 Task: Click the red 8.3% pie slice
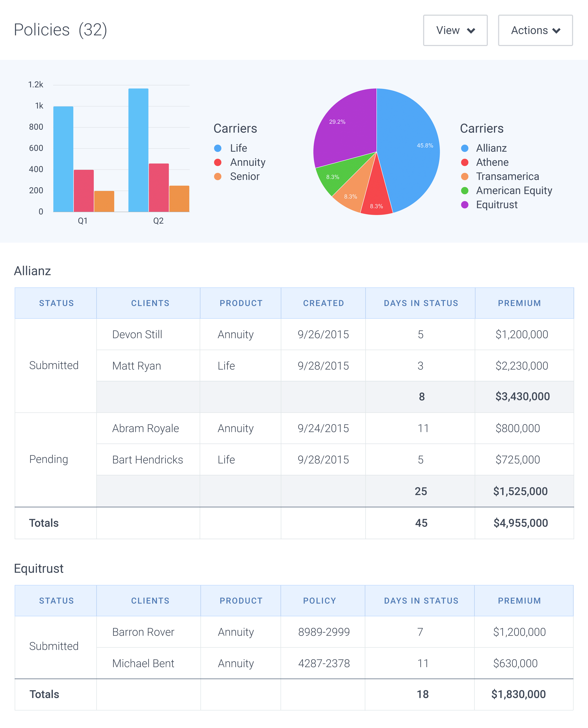pyautogui.click(x=376, y=200)
